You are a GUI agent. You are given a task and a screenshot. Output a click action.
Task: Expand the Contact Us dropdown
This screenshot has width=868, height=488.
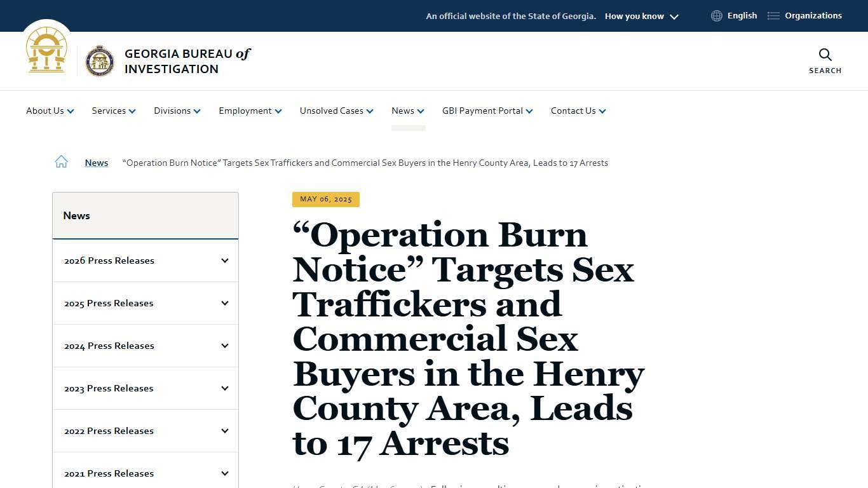point(578,111)
